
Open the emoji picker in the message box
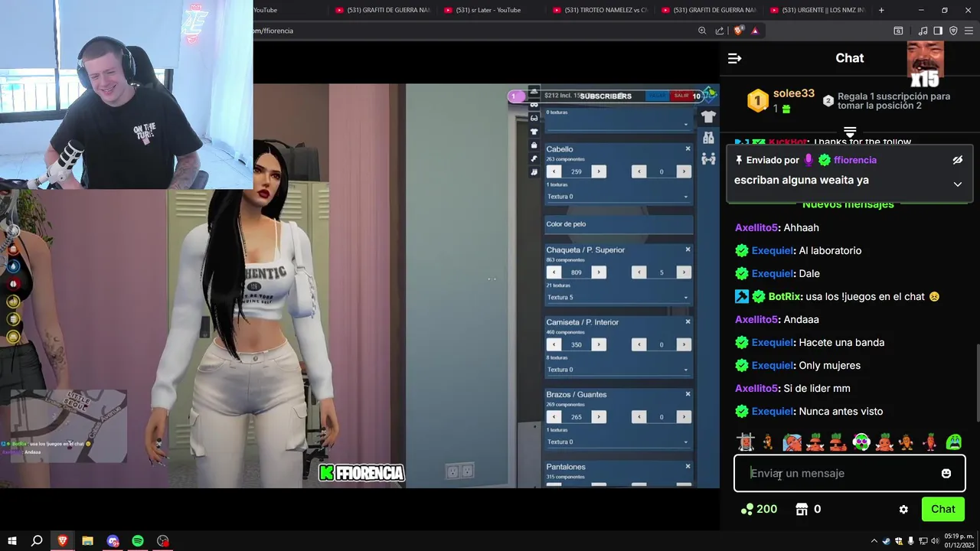(x=946, y=473)
